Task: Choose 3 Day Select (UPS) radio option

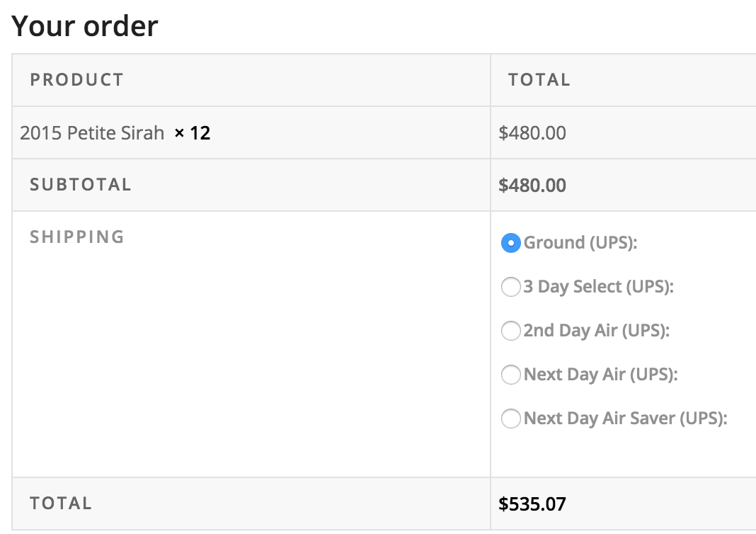Action: [x=510, y=287]
